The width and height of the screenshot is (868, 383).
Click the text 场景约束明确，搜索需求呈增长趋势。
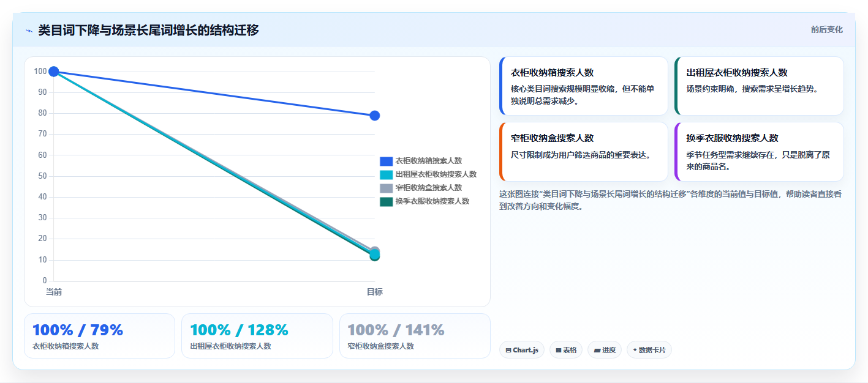click(x=753, y=89)
